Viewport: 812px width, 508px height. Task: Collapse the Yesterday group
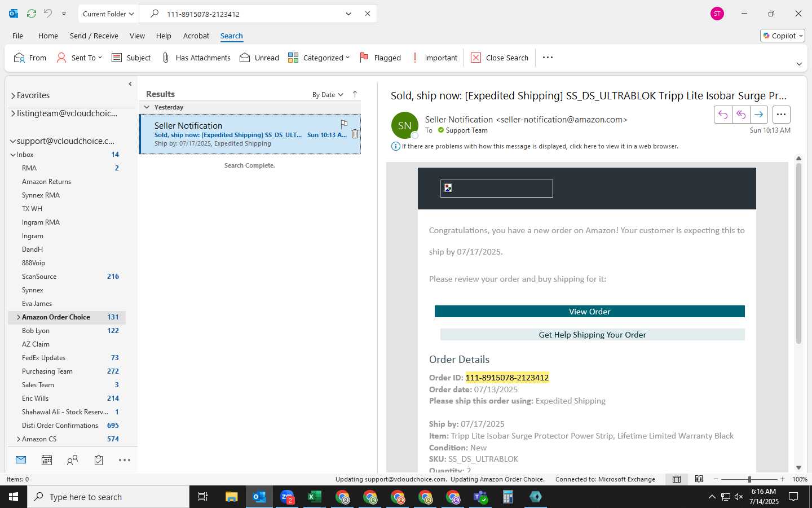pos(147,107)
